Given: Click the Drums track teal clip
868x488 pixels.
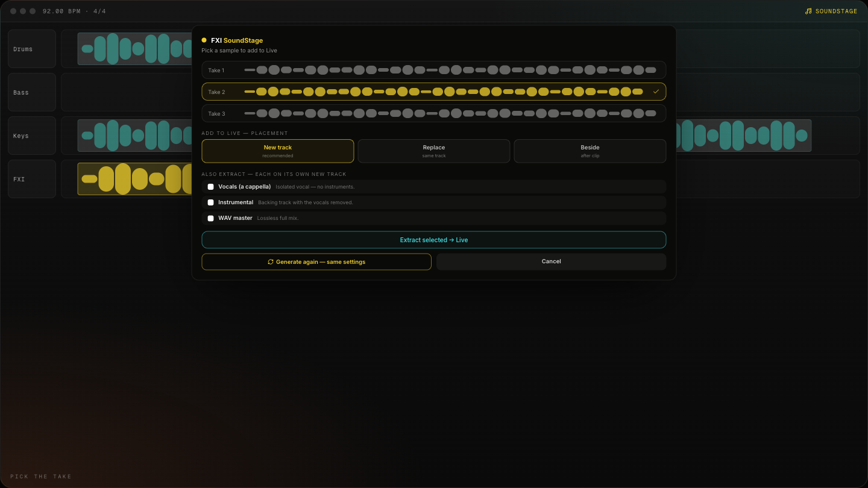Looking at the screenshot, I should 134,49.
